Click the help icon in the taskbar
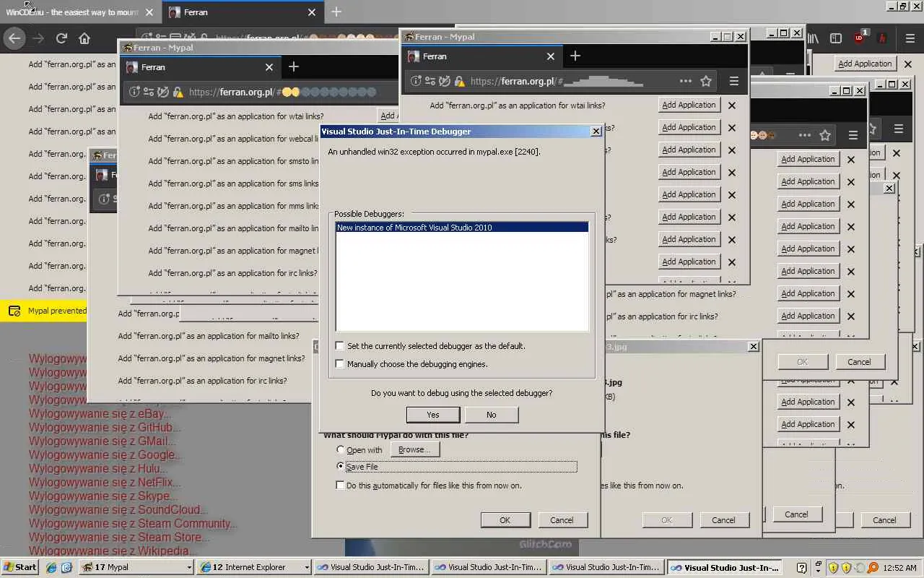924x578 pixels. (x=801, y=568)
